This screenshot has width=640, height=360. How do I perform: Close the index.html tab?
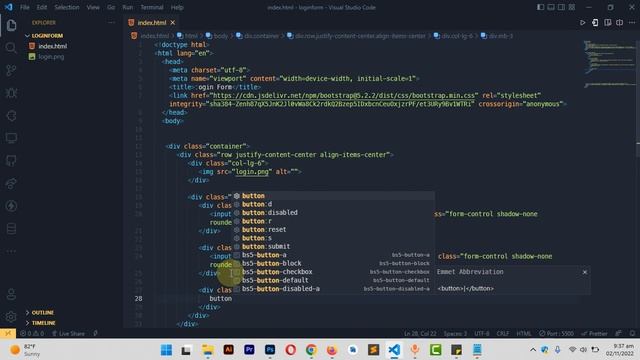(x=173, y=23)
